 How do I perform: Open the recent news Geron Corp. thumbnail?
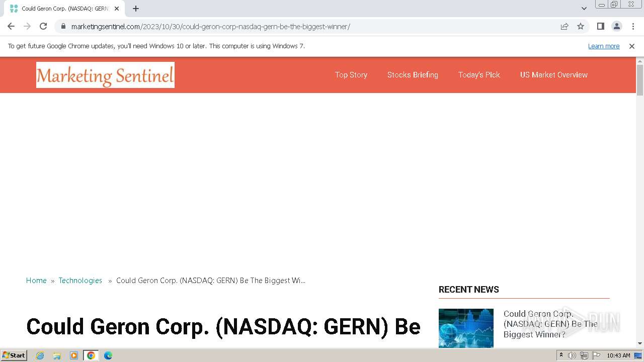[466, 328]
